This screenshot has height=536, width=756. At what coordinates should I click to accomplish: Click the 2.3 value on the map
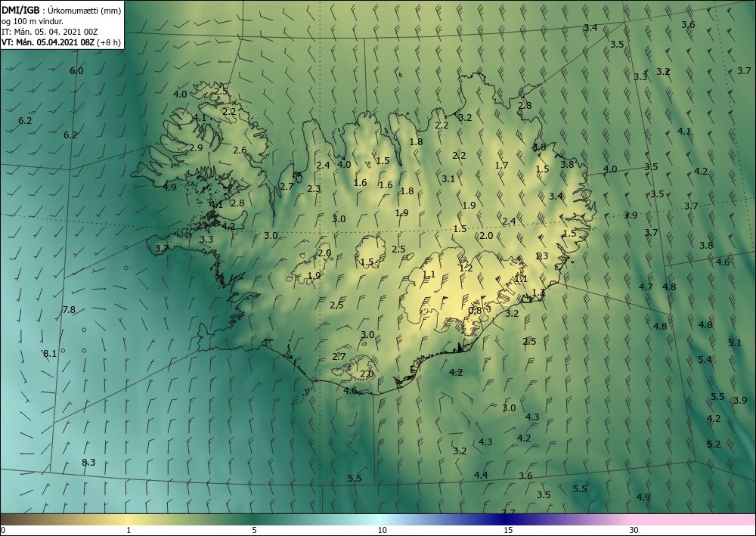[314, 188]
